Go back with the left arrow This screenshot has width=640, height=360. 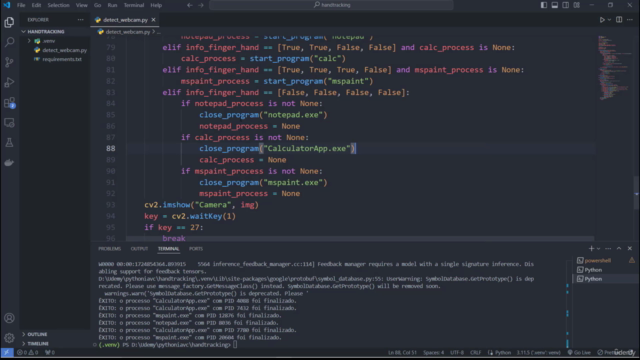point(190,5)
